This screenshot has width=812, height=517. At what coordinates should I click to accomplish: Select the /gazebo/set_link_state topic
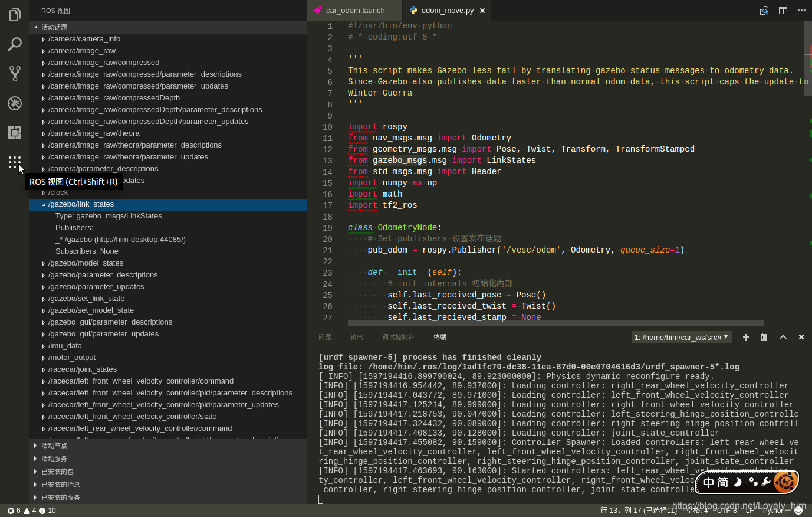168,299
